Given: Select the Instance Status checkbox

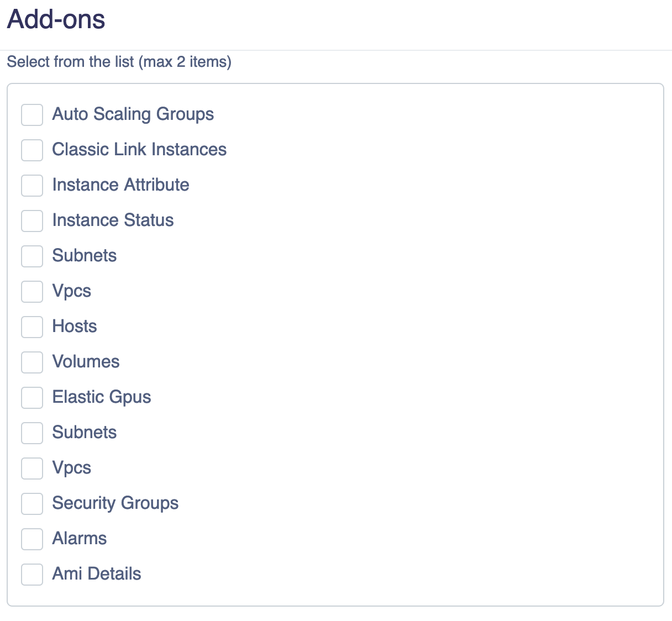Looking at the screenshot, I should click(32, 221).
